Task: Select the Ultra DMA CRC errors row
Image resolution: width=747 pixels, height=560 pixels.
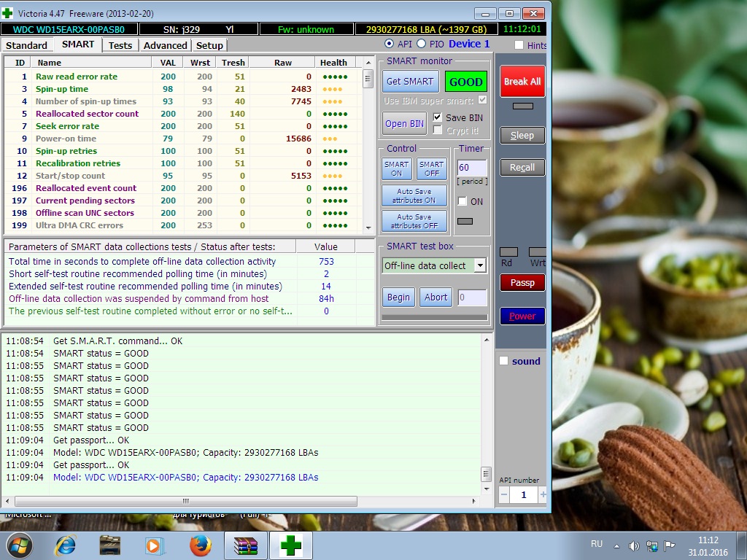Action: [x=183, y=225]
